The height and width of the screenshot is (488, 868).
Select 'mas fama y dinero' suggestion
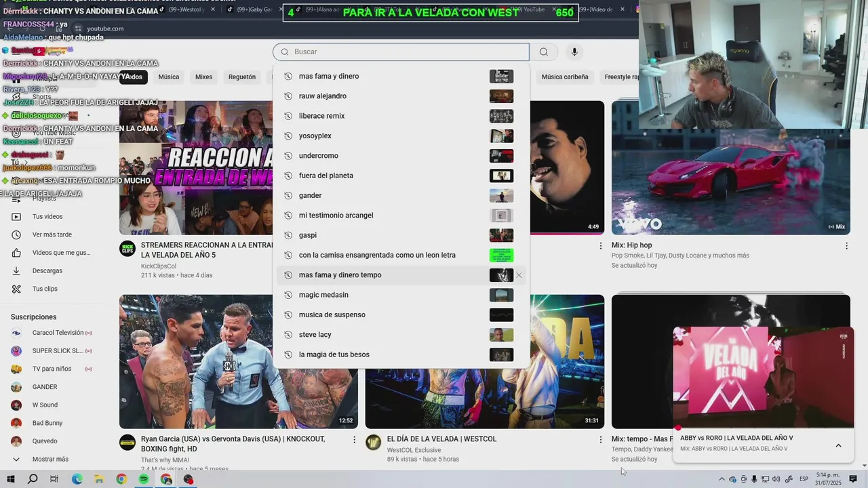(401, 77)
